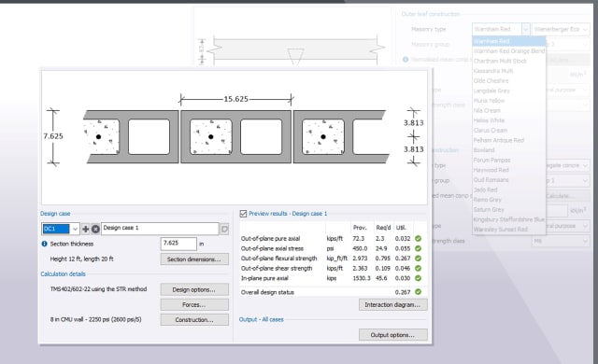Screen dimensions: 598x364
Task: Click green check for Out-of-plane axial stress
Action: click(419, 248)
